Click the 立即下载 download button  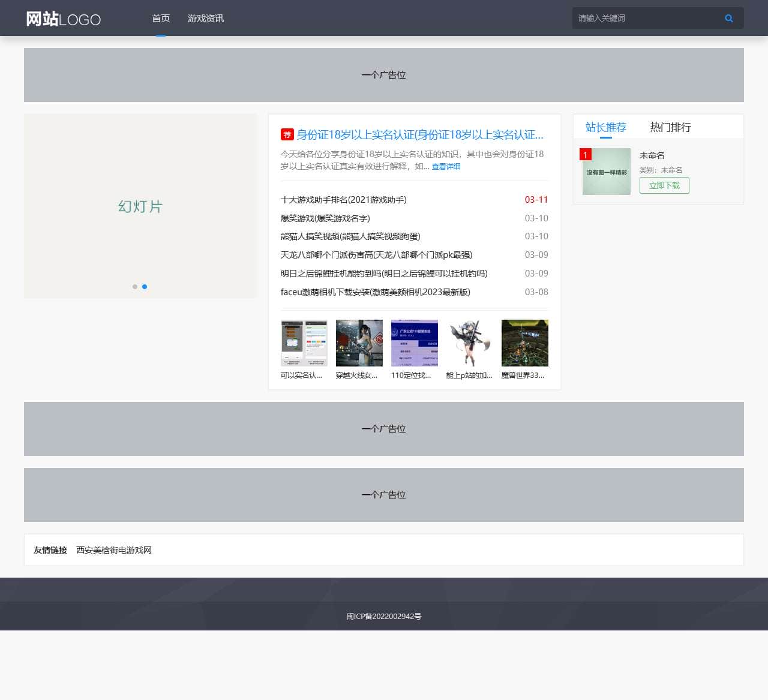click(664, 185)
